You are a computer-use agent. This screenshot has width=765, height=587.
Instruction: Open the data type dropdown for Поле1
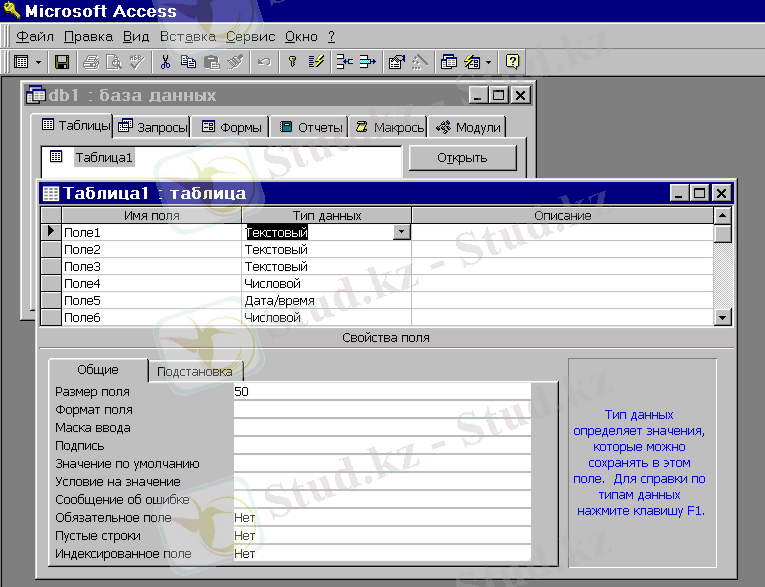pyautogui.click(x=401, y=232)
